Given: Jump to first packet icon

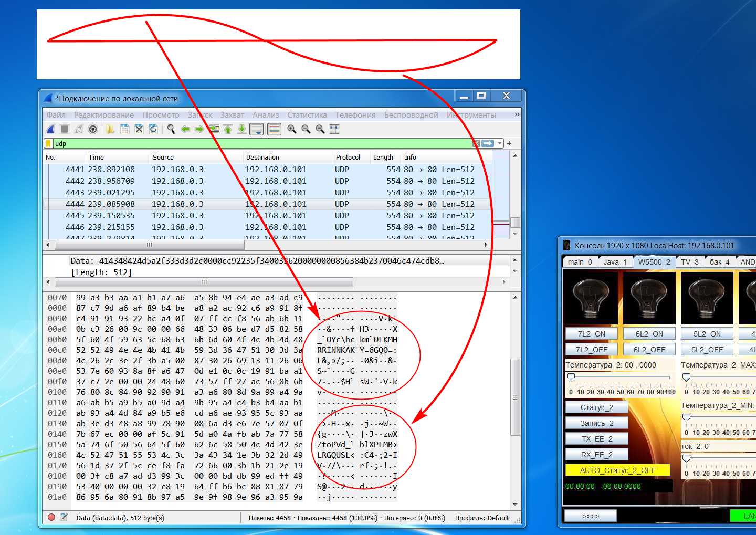Looking at the screenshot, I should coord(228,129).
